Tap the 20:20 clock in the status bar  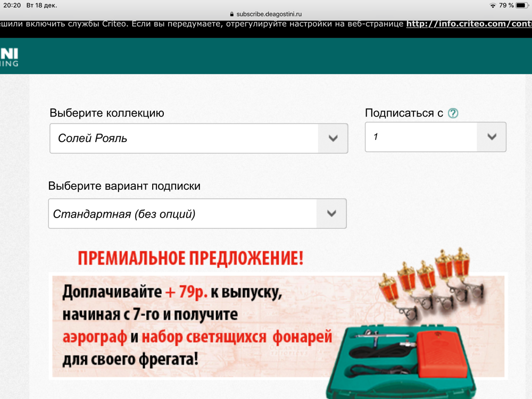pos(12,5)
